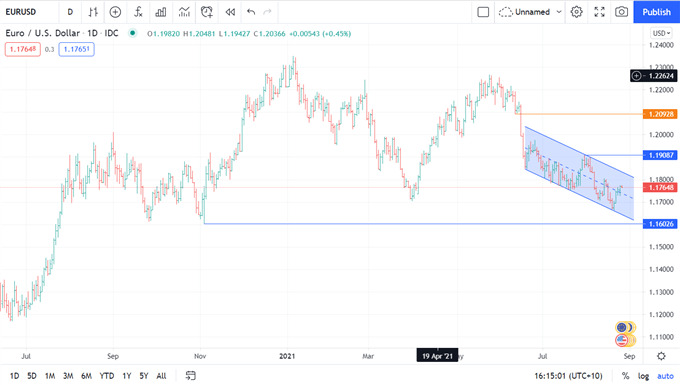Click the 0.3 spread value

pos(49,49)
